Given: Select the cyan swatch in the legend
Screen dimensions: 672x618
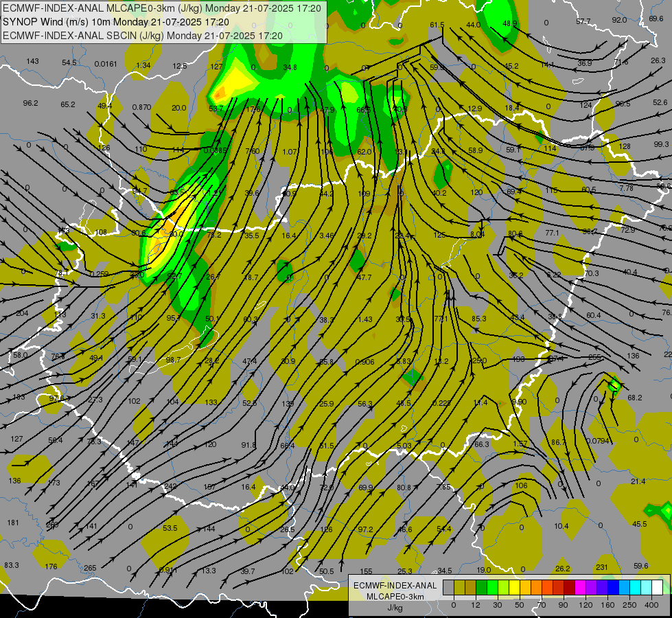Looking at the screenshot, I should 635,587.
